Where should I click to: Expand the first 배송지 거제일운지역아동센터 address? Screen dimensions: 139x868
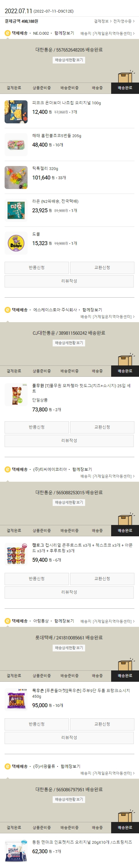107,33
